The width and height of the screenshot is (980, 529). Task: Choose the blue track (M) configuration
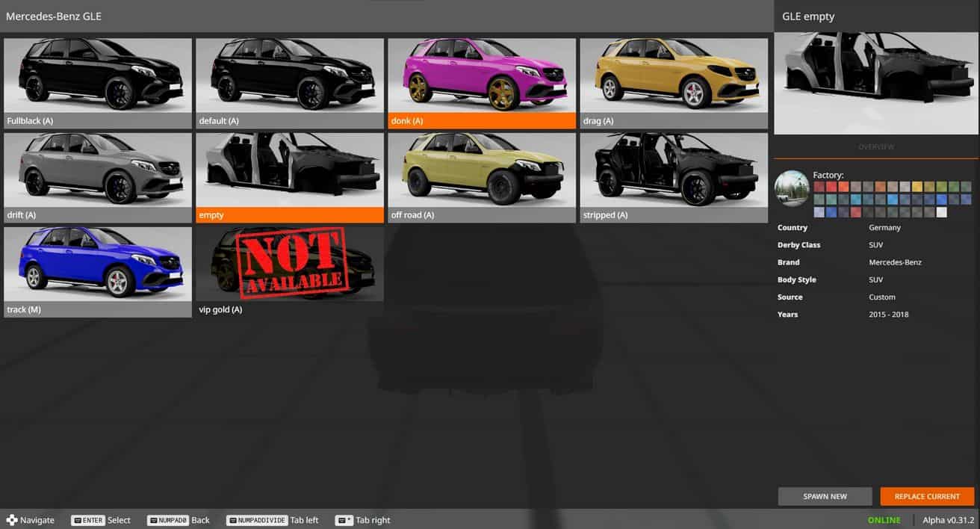98,272
